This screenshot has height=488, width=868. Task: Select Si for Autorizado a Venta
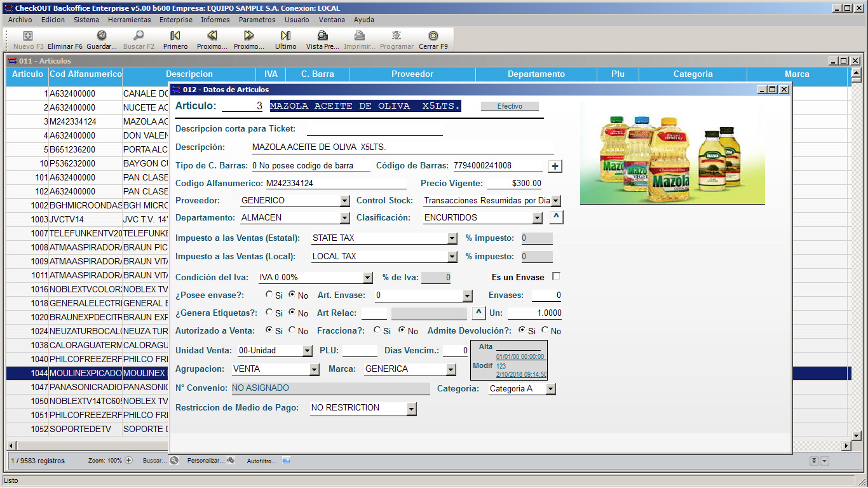point(269,330)
